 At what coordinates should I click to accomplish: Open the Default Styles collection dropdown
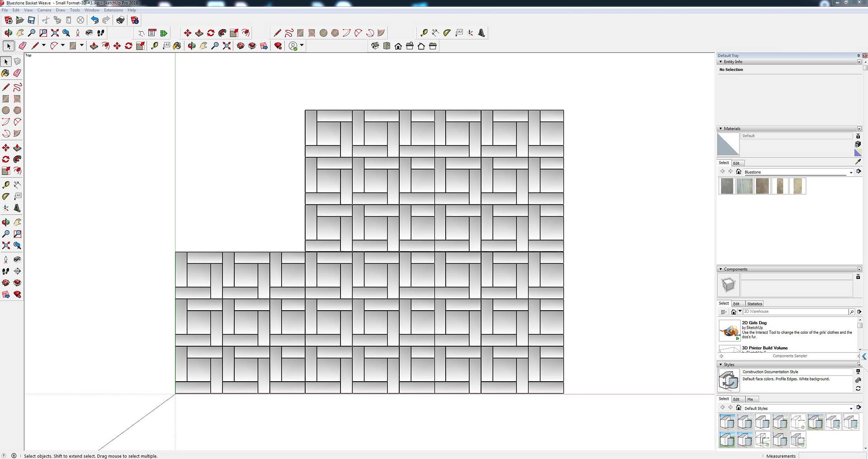[x=851, y=408]
